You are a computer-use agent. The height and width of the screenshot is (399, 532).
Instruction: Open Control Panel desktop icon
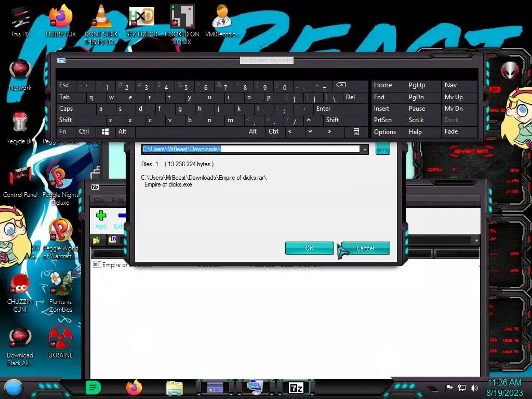coord(20,182)
